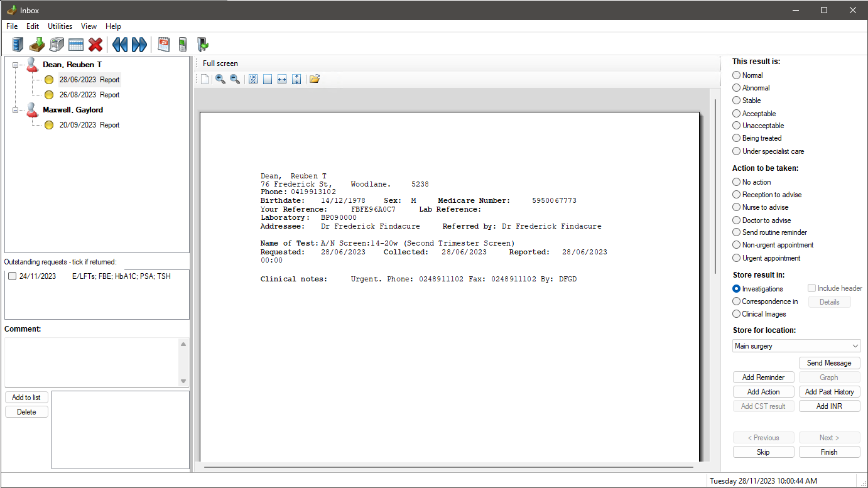Click comment box scroll down arrow
Screen dimensions: 868x488
[x=183, y=381]
